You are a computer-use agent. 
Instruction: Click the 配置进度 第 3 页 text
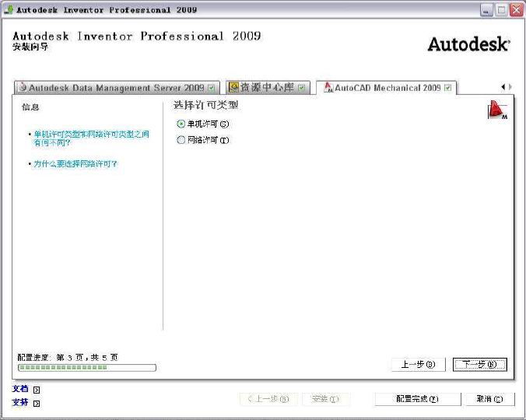coord(68,357)
